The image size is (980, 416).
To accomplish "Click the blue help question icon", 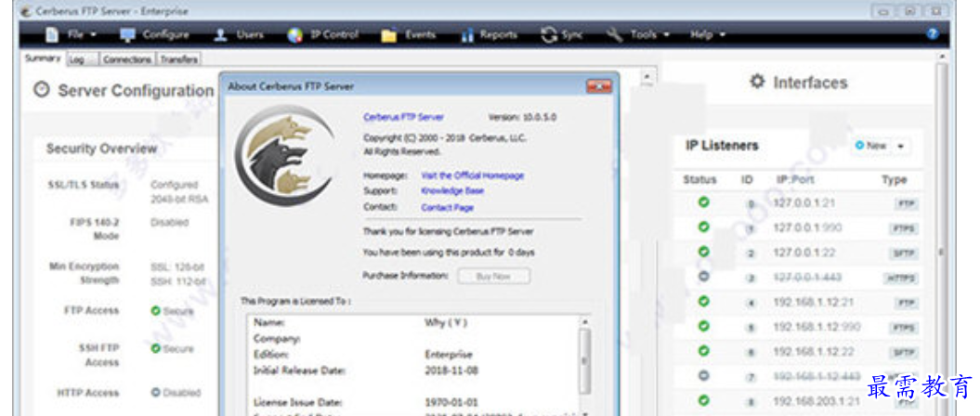I will [934, 35].
